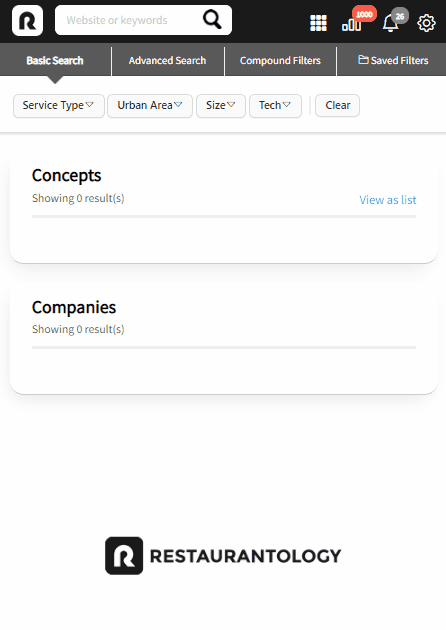Select the Basic Search tab
The image size is (446, 630).
tap(55, 60)
